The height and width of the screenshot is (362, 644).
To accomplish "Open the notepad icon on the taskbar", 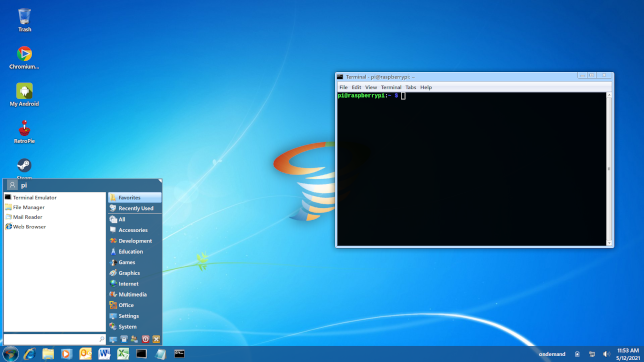I will 161,354.
